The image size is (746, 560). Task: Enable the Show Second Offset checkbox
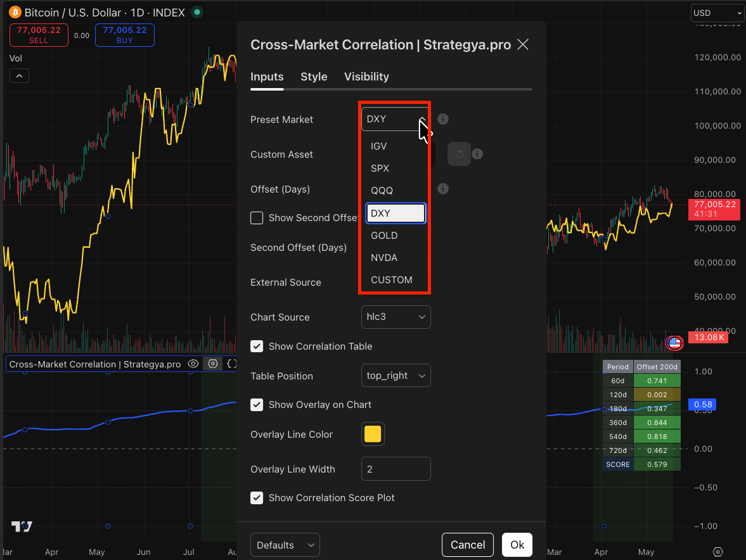257,218
